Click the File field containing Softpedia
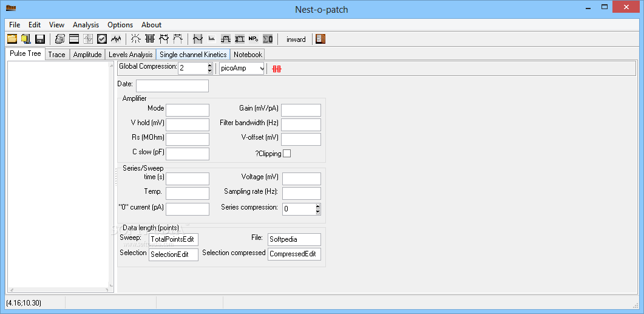644x314 pixels. tap(294, 240)
